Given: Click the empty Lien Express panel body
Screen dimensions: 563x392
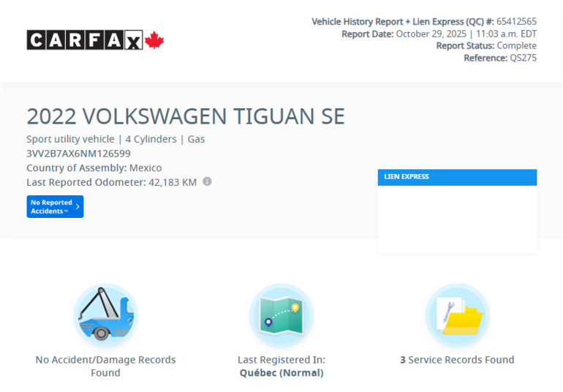Looking at the screenshot, I should pyautogui.click(x=457, y=218).
